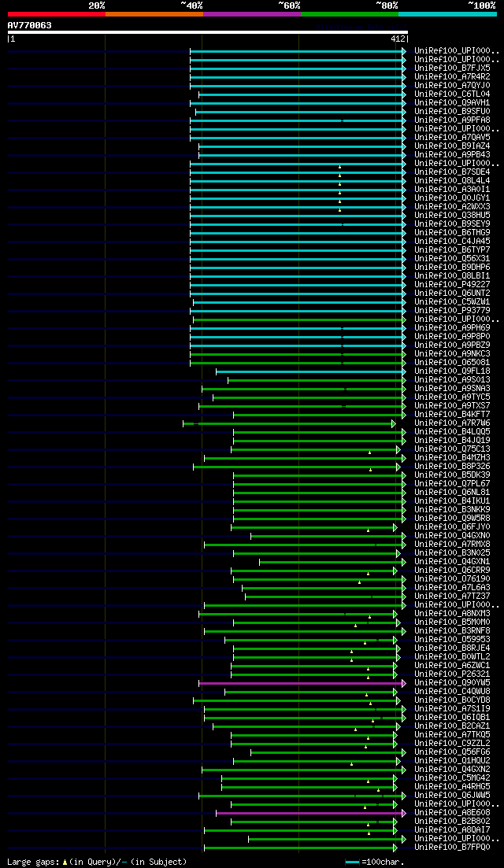
Task: Open hit UniRef100_A7R4R2
Action: 452,77
